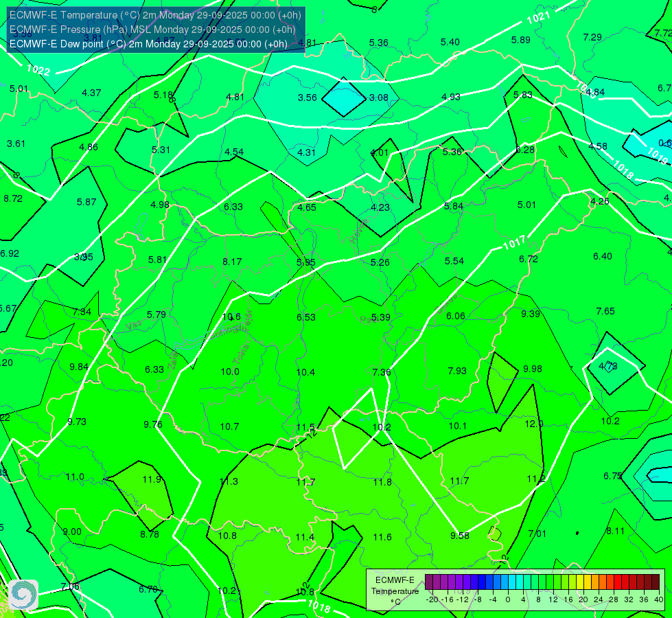Viewport: 672px width, 618px height.
Task: Click the 4.65 temperature value
Action: pyautogui.click(x=307, y=207)
